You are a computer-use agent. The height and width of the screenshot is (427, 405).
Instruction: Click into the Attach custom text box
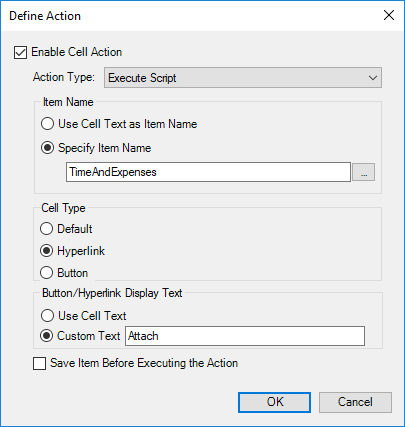pyautogui.click(x=245, y=336)
